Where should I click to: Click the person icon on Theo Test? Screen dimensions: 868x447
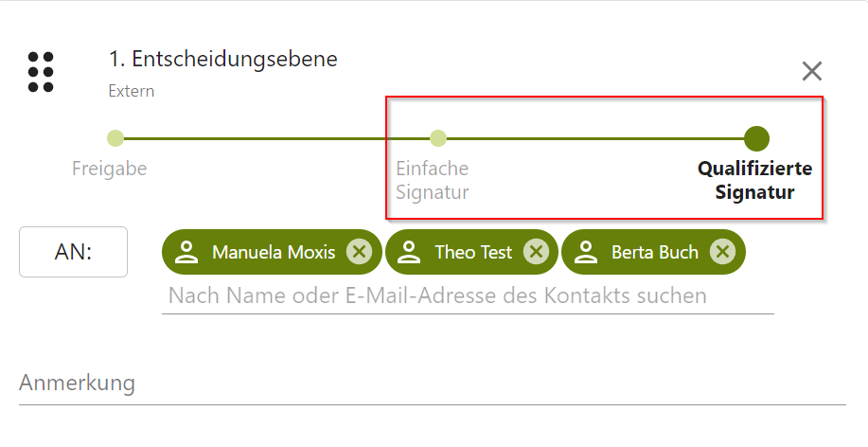409,252
